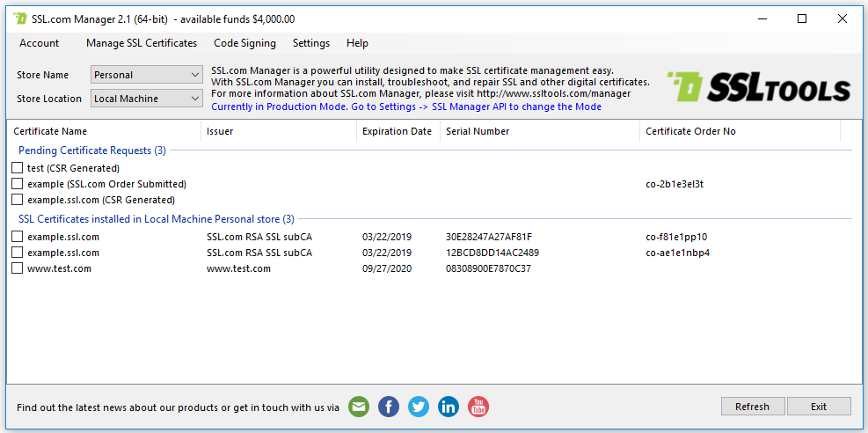Select serial number 08308900E7870C37

tap(488, 268)
